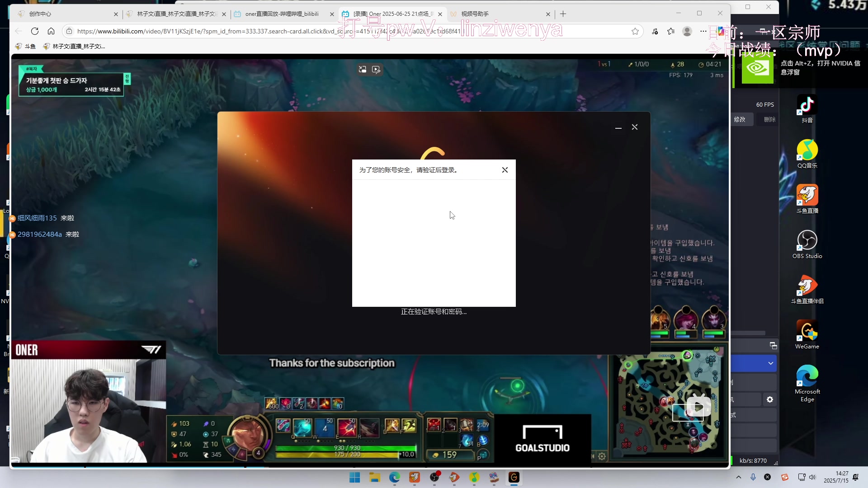Screen dimensions: 868x488
Task: Open the notification bell in taskbar
Action: tap(856, 477)
